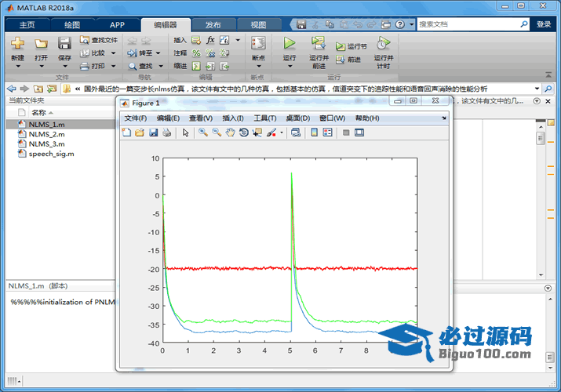This screenshot has height=392, width=561.
Task: Expand the New (新建) dropdown
Action: pos(17,67)
